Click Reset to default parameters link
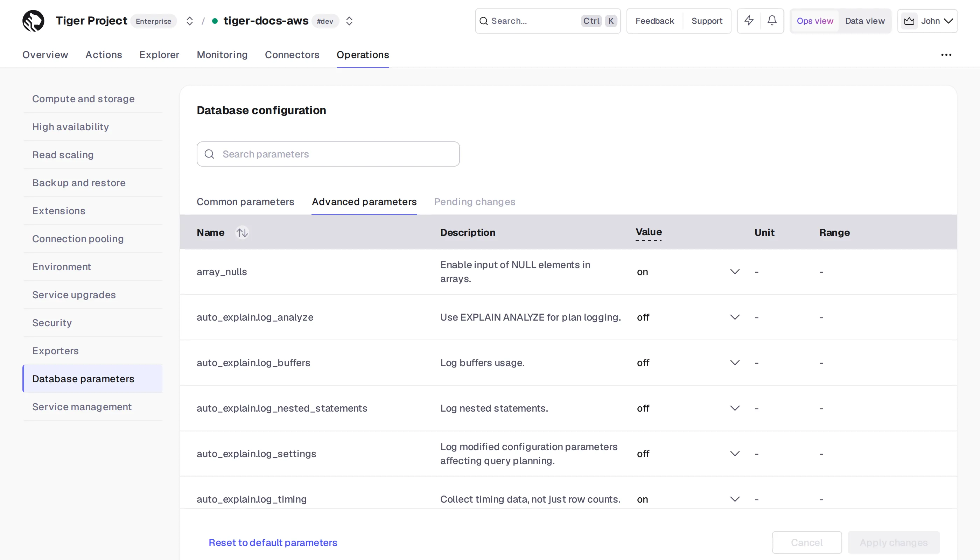This screenshot has width=980, height=560. click(x=273, y=543)
